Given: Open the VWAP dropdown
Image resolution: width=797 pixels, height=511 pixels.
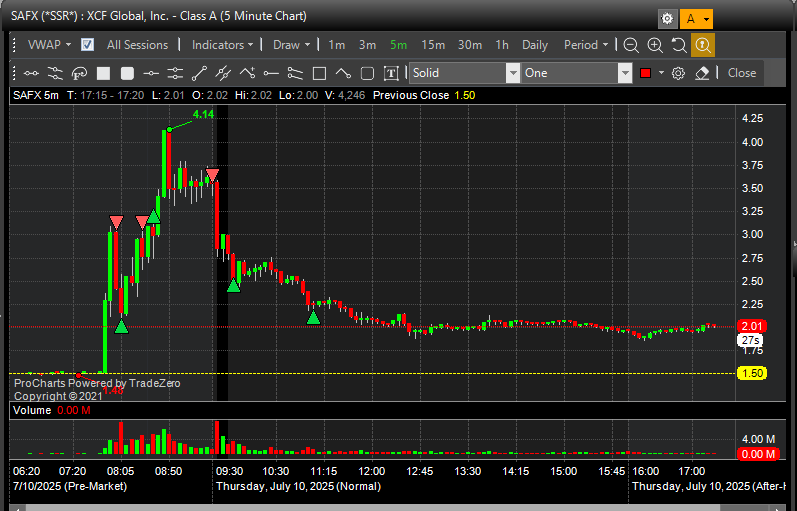Looking at the screenshot, I should click(x=49, y=45).
